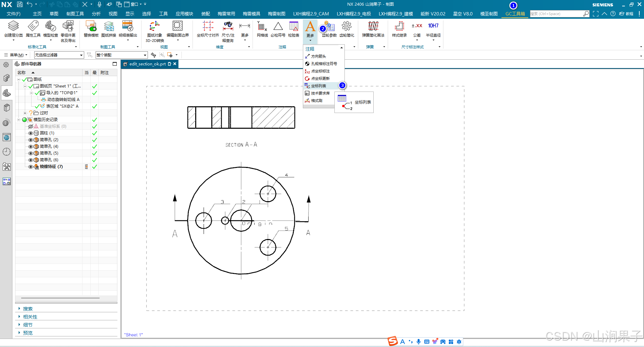Toggle visibility eye of 简单孔 (5)
644x347 pixels.
31,153
